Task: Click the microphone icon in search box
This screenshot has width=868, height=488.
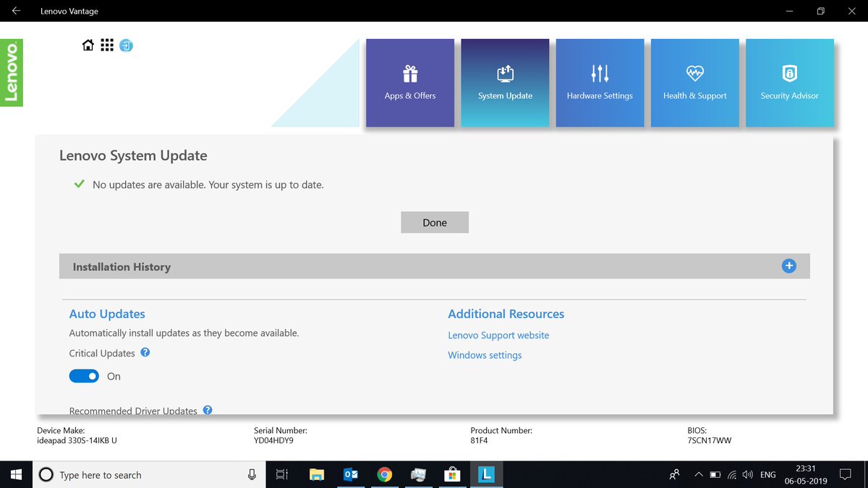Action: 252,474
